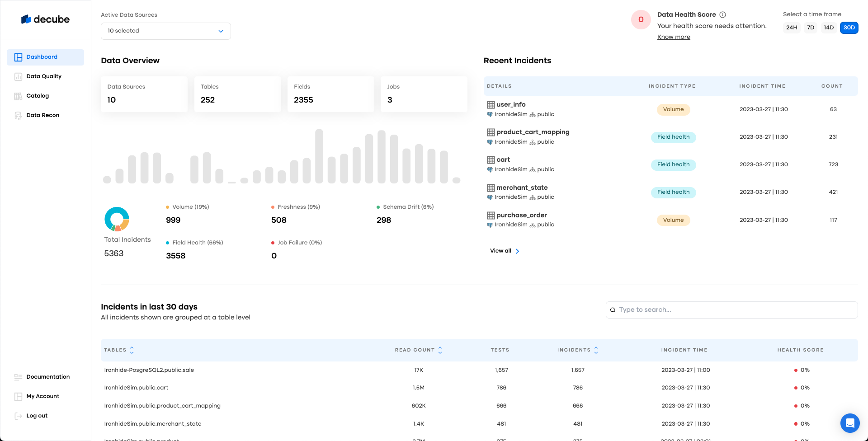Viewport: 868px width, 441px height.
Task: Open the IronhideSim.public.product_cart_mapping row
Action: tap(479, 406)
